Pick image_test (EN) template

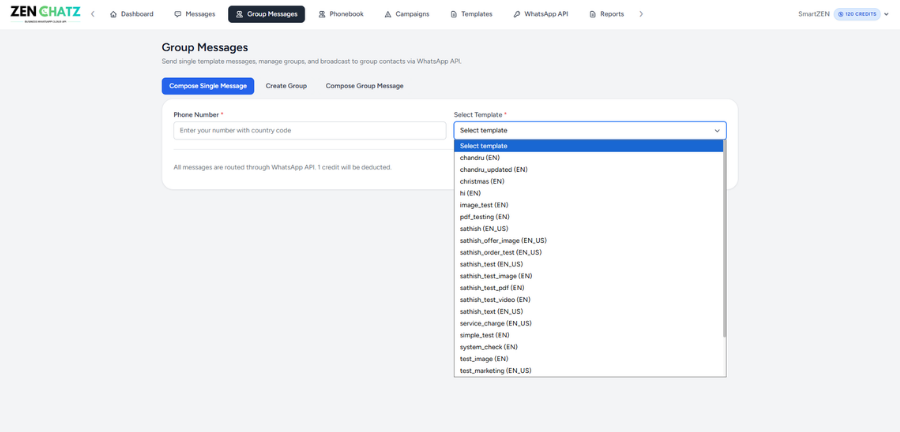pos(588,205)
